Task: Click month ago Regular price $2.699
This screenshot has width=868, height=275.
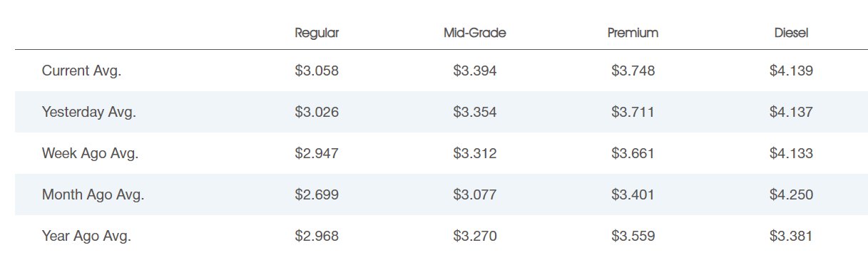Action: tap(317, 195)
